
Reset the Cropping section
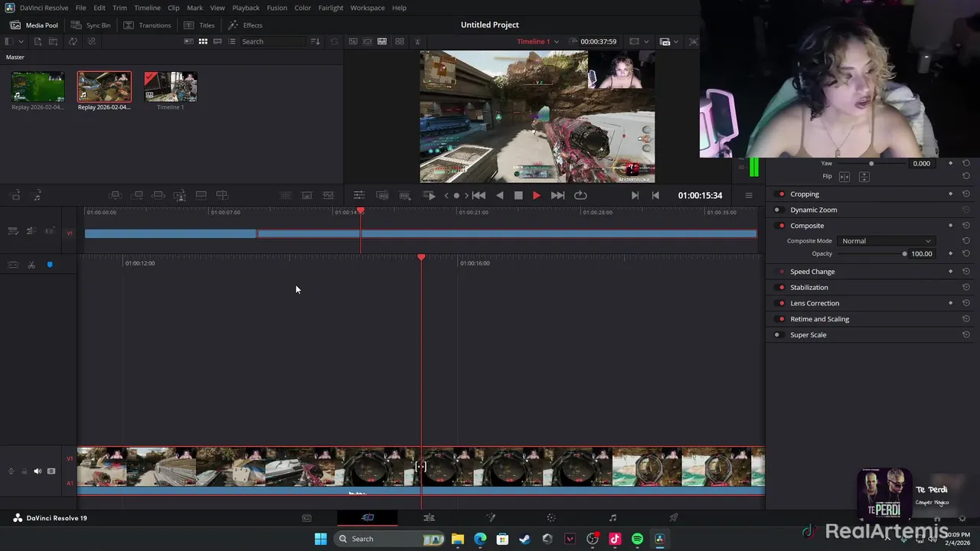[x=966, y=194]
